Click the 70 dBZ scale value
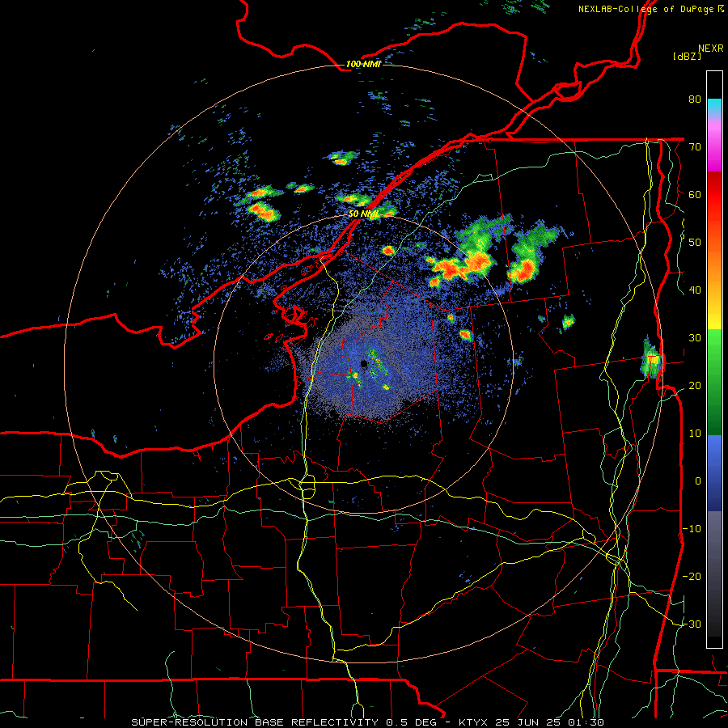This screenshot has height=728, width=728. [x=695, y=146]
